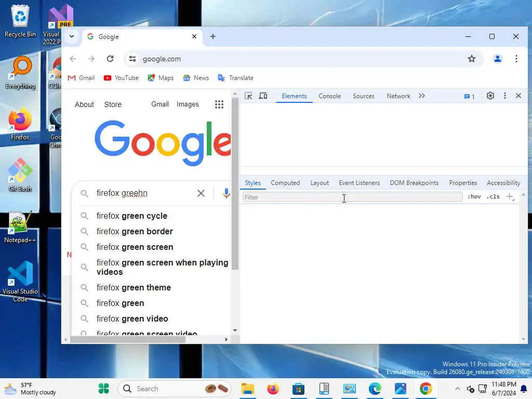Open Everything desktop shortcut
532x399 pixels.
tap(20, 73)
